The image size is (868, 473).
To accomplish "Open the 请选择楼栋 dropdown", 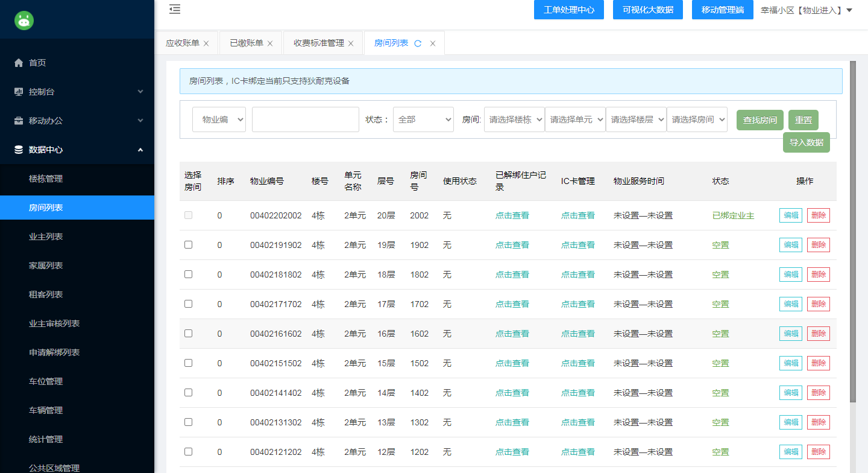I will click(x=514, y=119).
